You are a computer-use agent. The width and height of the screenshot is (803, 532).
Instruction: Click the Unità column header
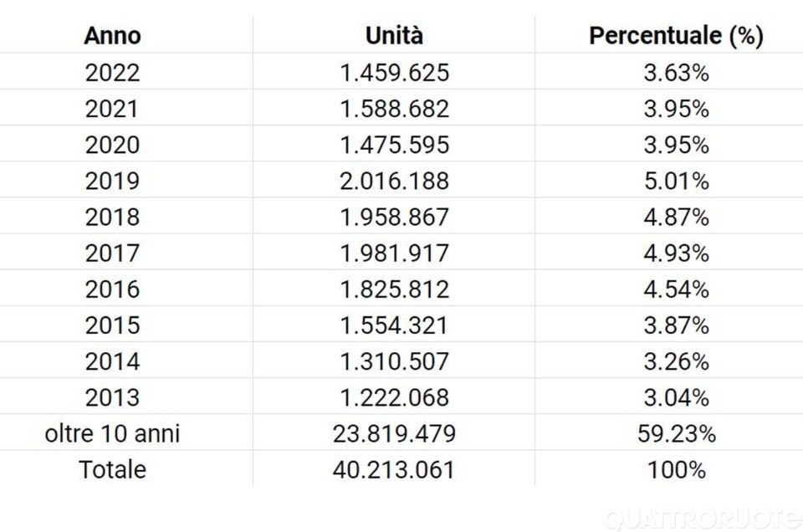point(394,36)
